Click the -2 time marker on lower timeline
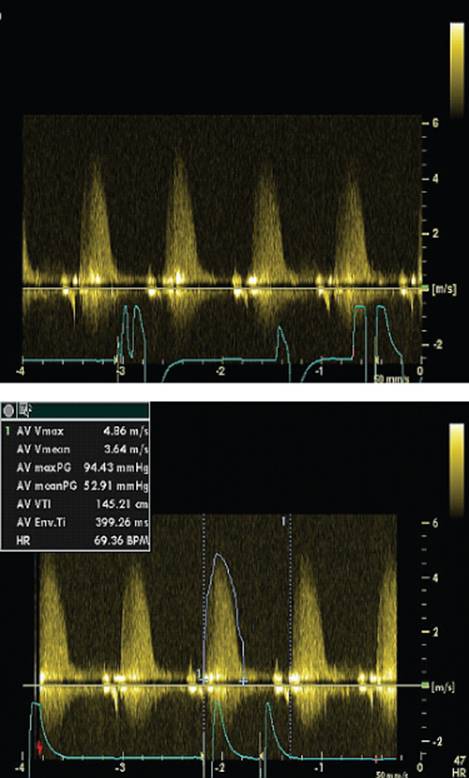 (220, 768)
